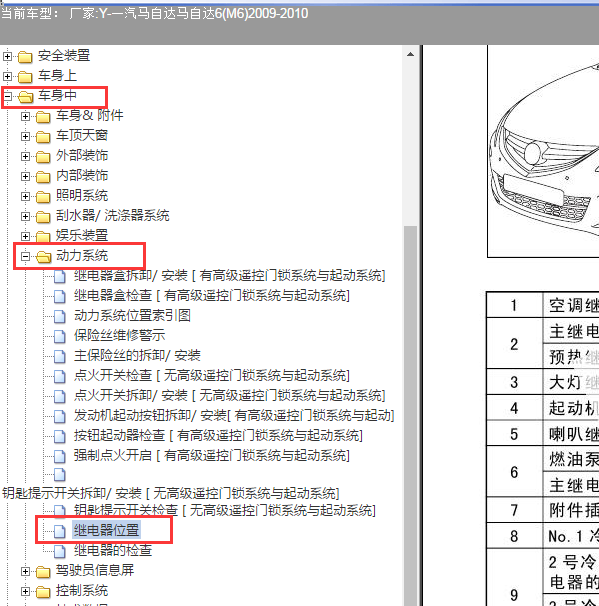Viewport: 599px width, 606px height.
Task: Select 车身& 附件 tree item
Action: pyautogui.click(x=90, y=116)
